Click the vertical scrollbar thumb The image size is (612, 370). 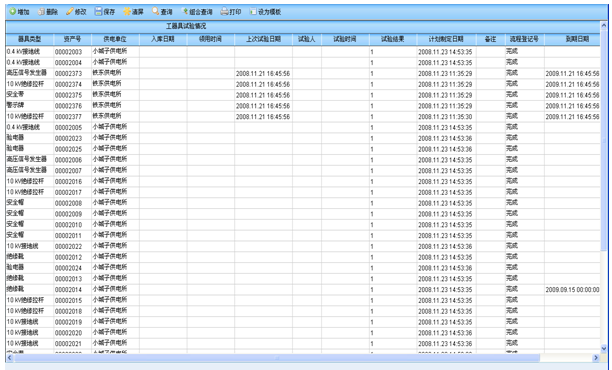pyautogui.click(x=604, y=141)
